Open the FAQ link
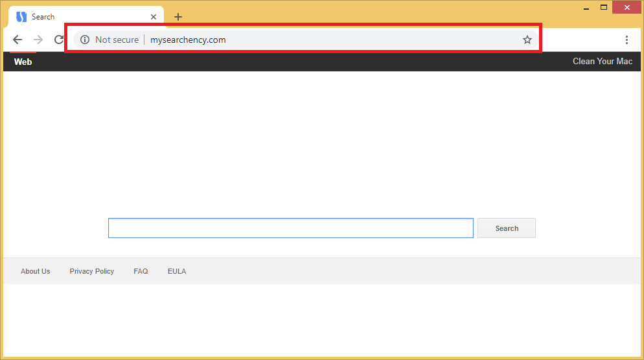 click(x=141, y=271)
